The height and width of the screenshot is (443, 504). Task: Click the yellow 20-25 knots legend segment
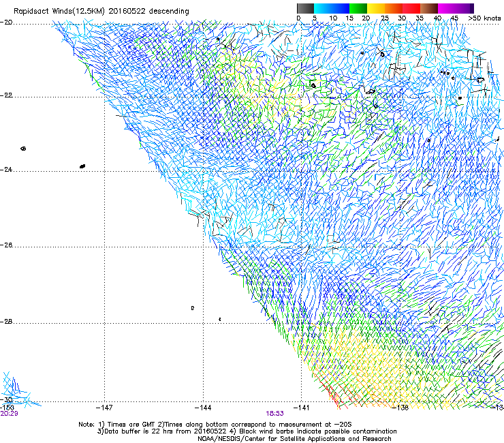click(376, 8)
